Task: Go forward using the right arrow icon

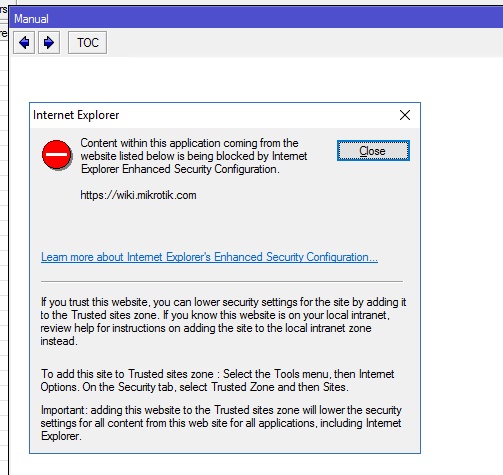Action: 49,43
